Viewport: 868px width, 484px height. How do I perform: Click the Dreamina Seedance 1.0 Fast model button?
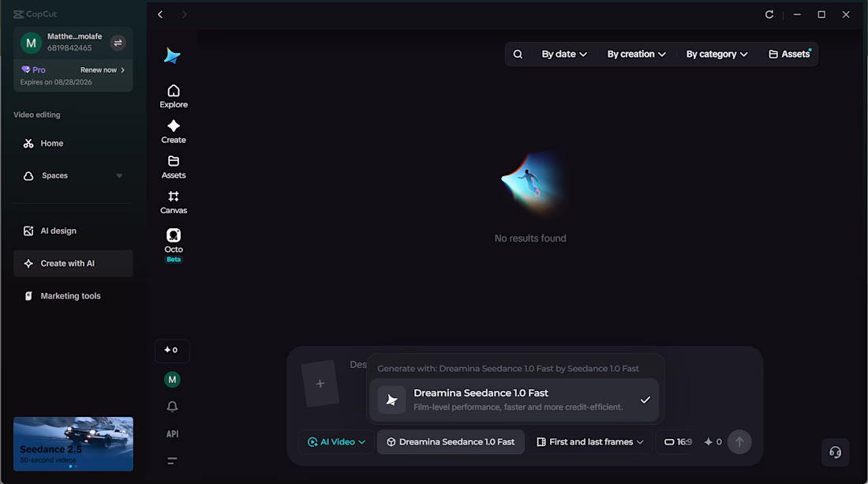pos(451,442)
